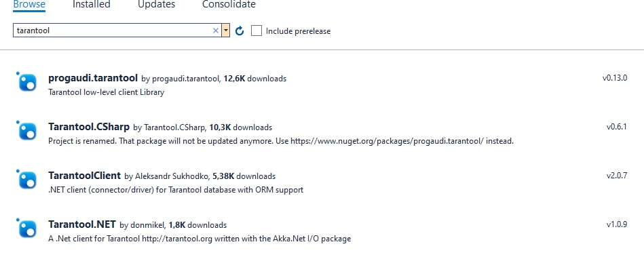Screen dimensions: 644x278
Task: Click the 'Project is renamed' description text
Action: point(281,141)
